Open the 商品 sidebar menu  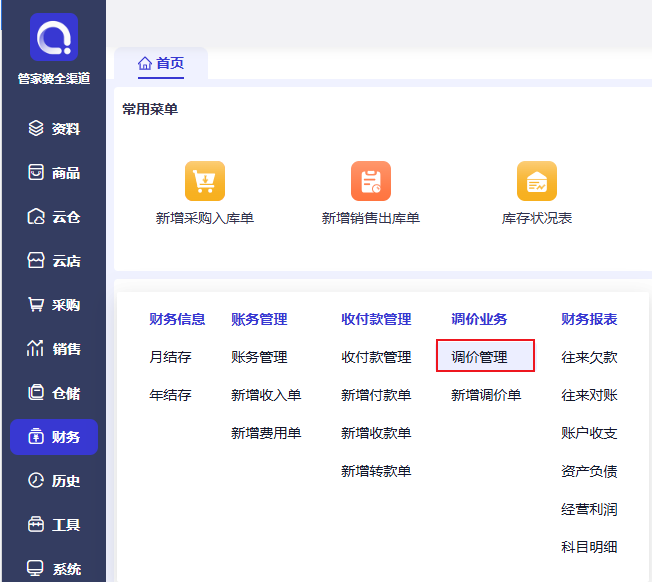coord(54,173)
